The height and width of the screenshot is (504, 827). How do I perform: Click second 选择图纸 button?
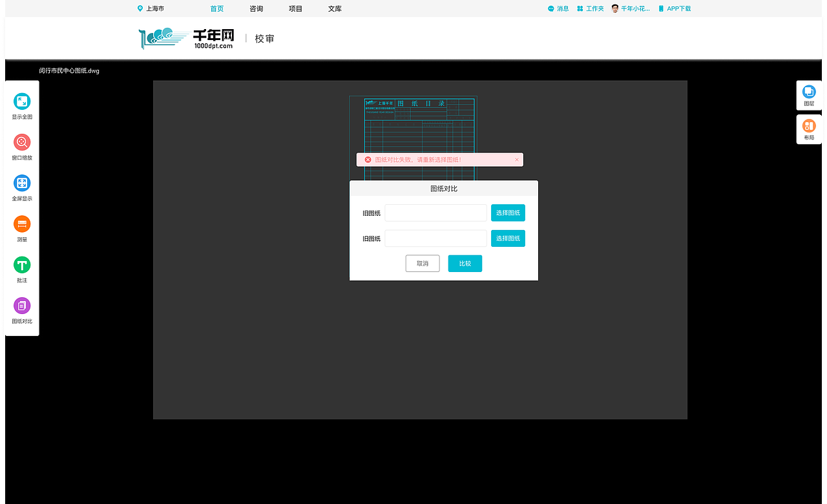(x=508, y=238)
